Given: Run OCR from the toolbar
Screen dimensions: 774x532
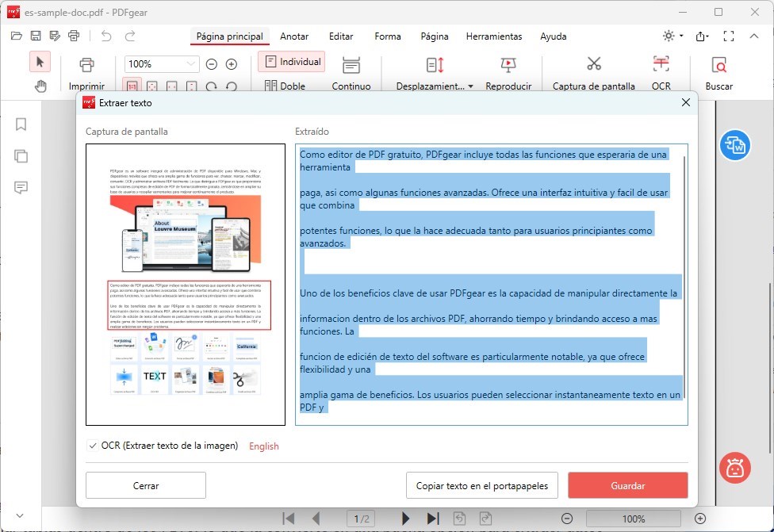Looking at the screenshot, I should coord(661,71).
